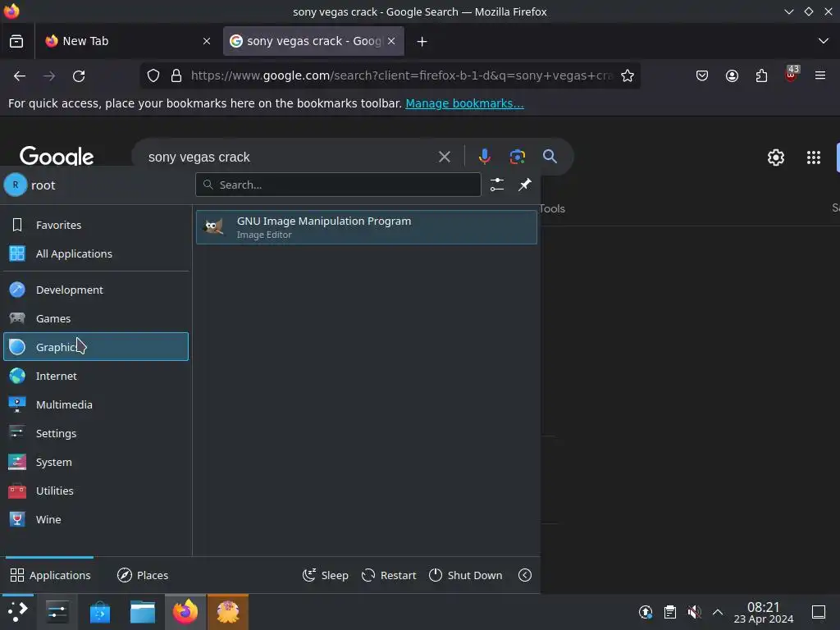Close the New Tab tab
840x630 pixels.
tap(207, 41)
